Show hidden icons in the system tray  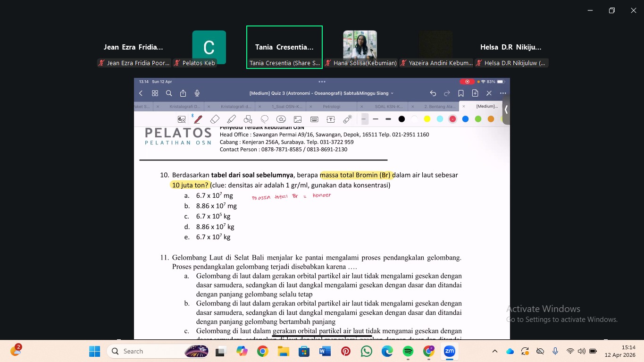[x=494, y=351]
